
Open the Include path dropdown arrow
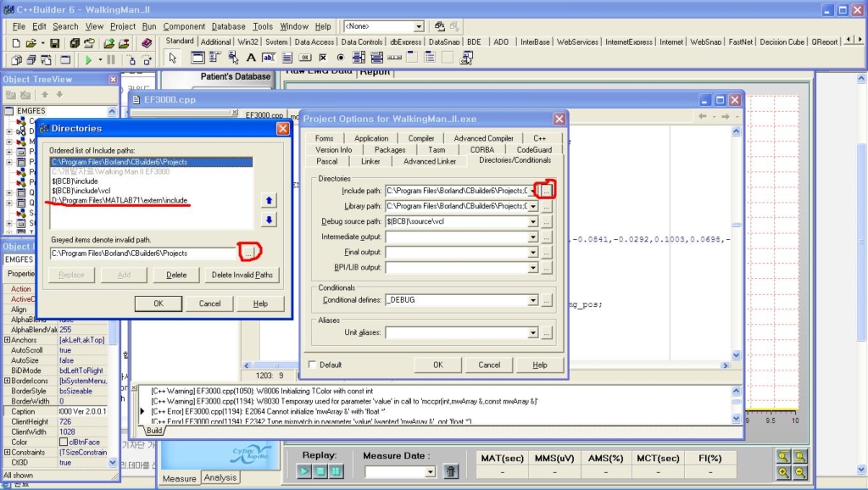click(532, 191)
